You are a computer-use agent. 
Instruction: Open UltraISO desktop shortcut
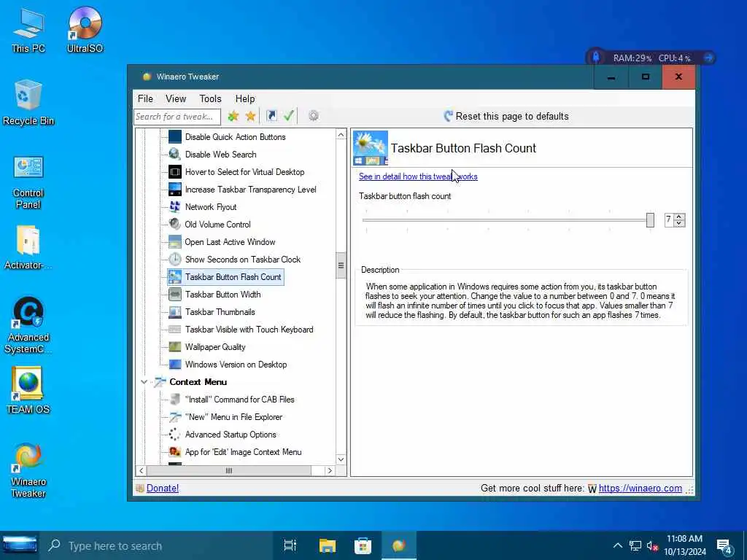tap(85, 29)
